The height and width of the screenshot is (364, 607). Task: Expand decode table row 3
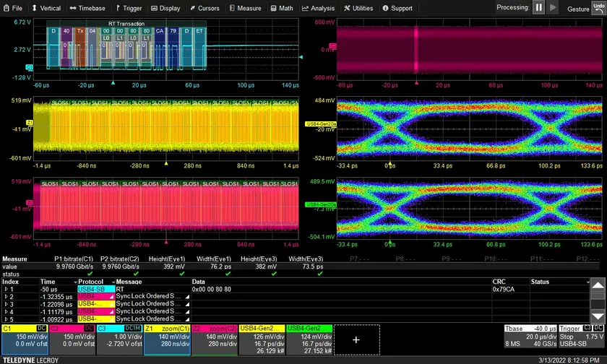6,303
